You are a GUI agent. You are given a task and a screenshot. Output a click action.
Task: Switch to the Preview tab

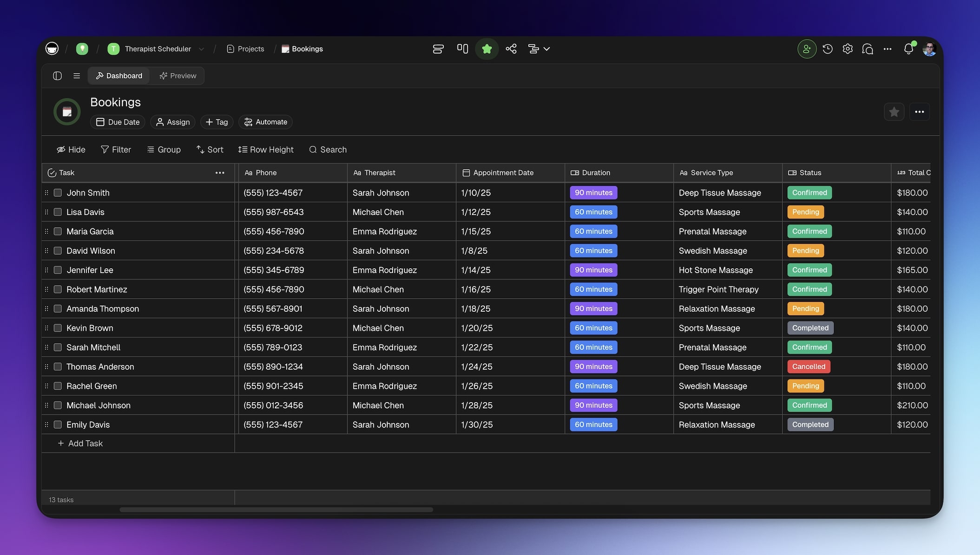178,76
